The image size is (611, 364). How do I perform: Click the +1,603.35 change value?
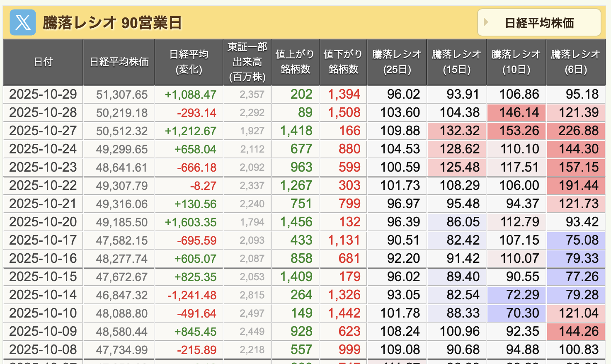pyautogui.click(x=191, y=222)
